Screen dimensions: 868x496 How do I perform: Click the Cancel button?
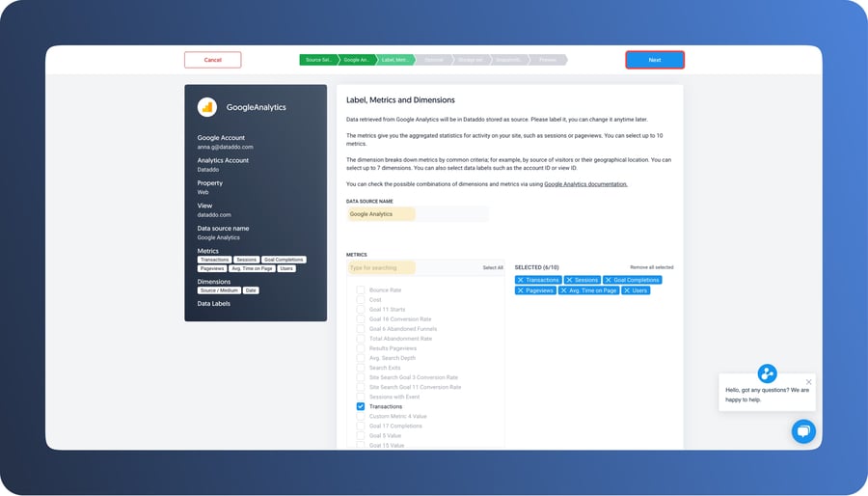pos(212,60)
